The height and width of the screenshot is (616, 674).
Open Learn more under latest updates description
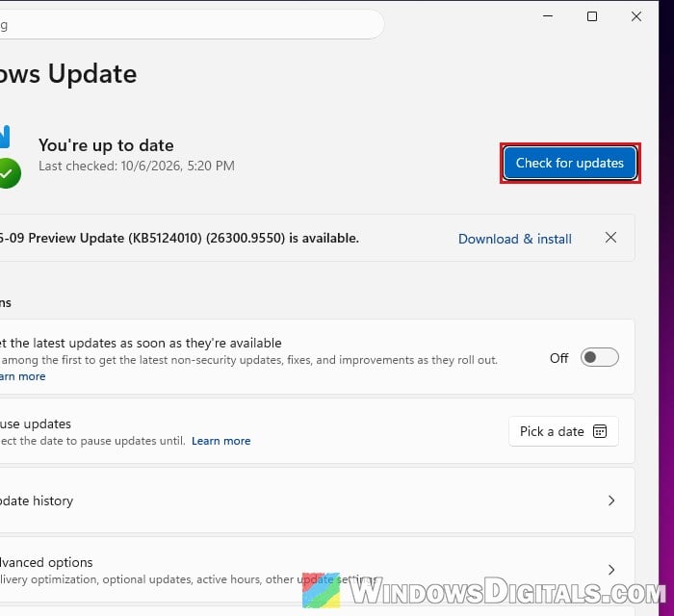[22, 376]
